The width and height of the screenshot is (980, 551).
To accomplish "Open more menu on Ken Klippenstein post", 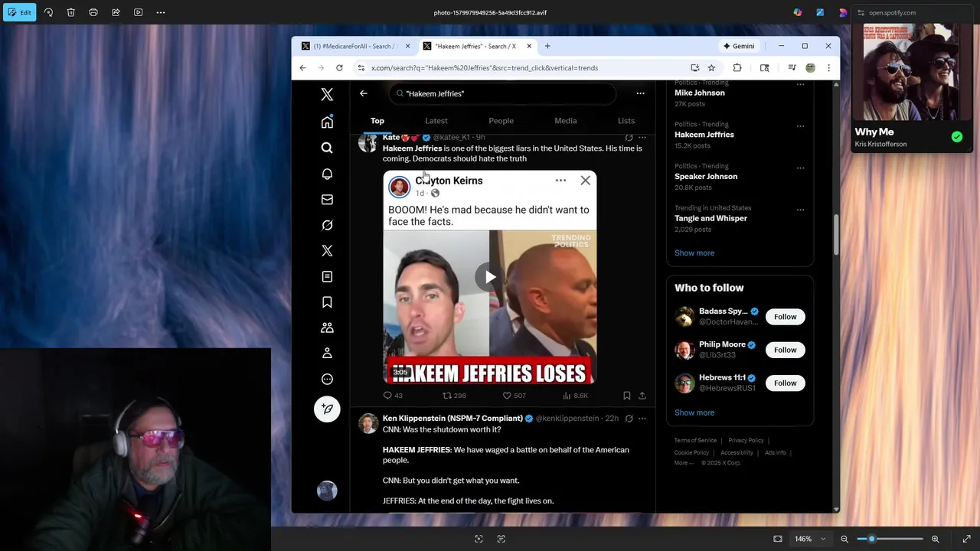I will [642, 419].
